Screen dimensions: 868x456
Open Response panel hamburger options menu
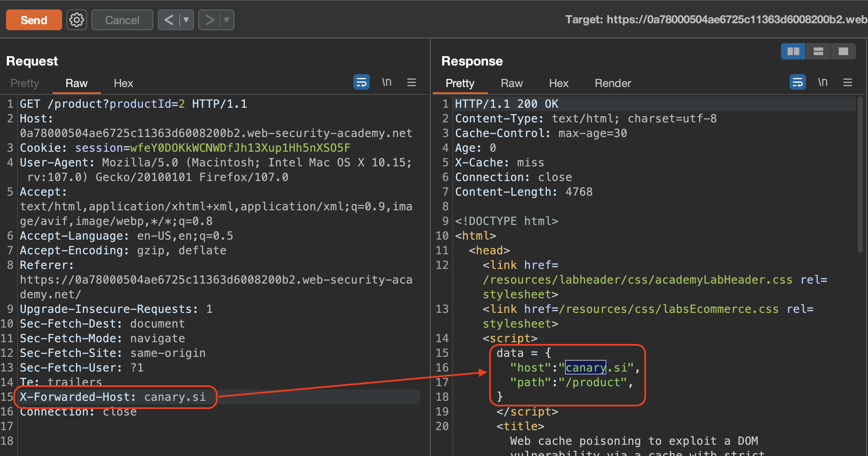(848, 82)
